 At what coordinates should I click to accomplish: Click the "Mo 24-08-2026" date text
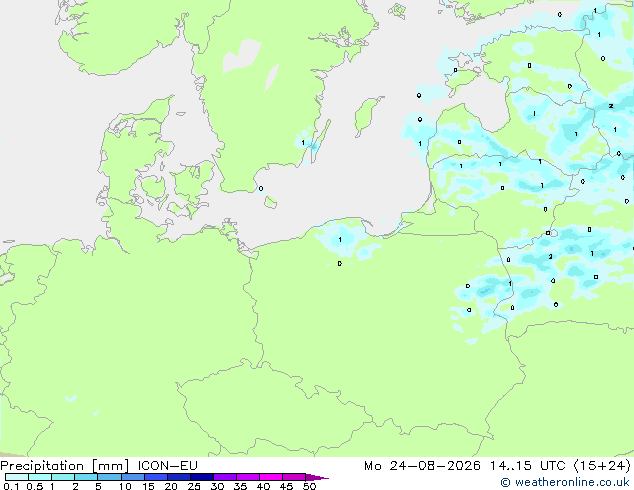[423, 466]
